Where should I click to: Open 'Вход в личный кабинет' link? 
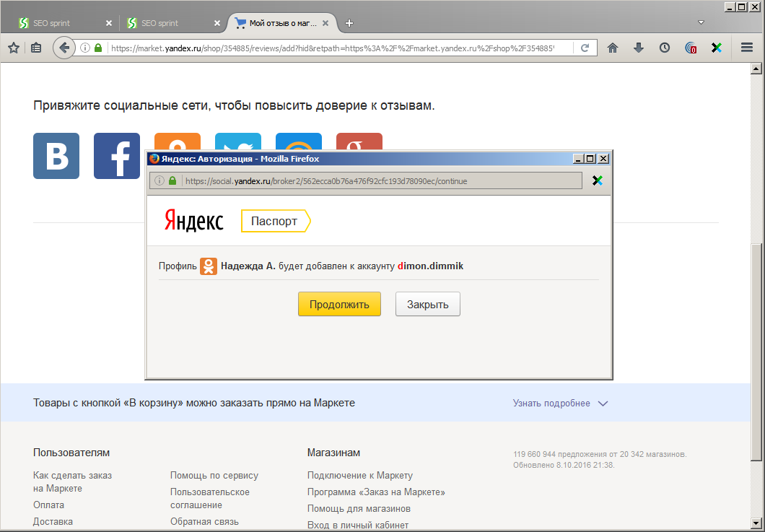tap(358, 526)
